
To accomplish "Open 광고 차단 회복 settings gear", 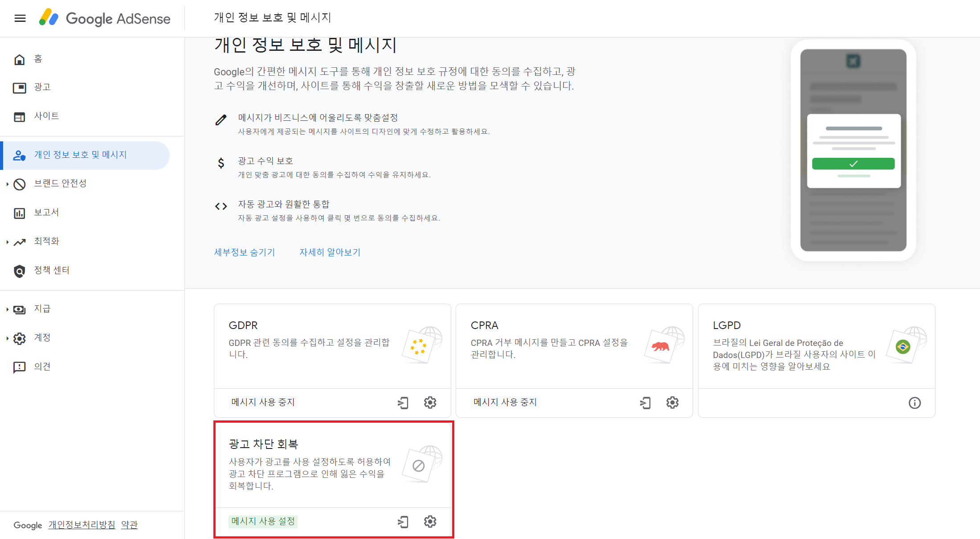I will [x=430, y=522].
